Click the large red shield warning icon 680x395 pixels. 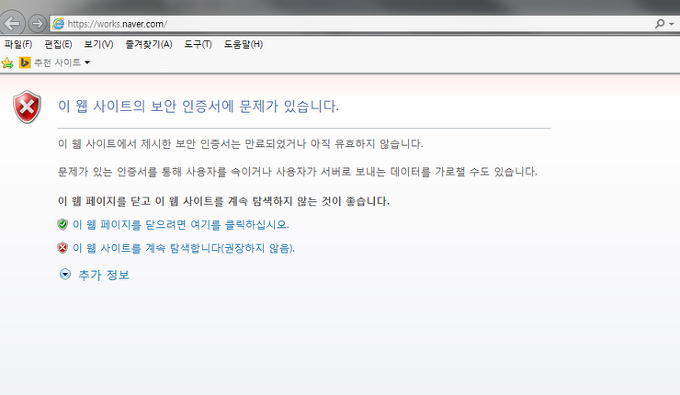pos(27,107)
